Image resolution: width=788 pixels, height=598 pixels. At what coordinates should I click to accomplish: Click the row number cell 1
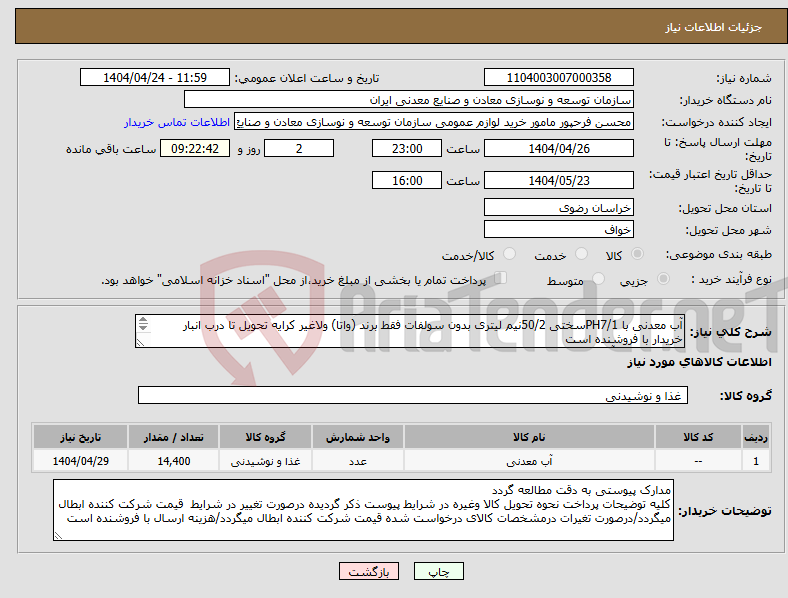click(x=756, y=461)
